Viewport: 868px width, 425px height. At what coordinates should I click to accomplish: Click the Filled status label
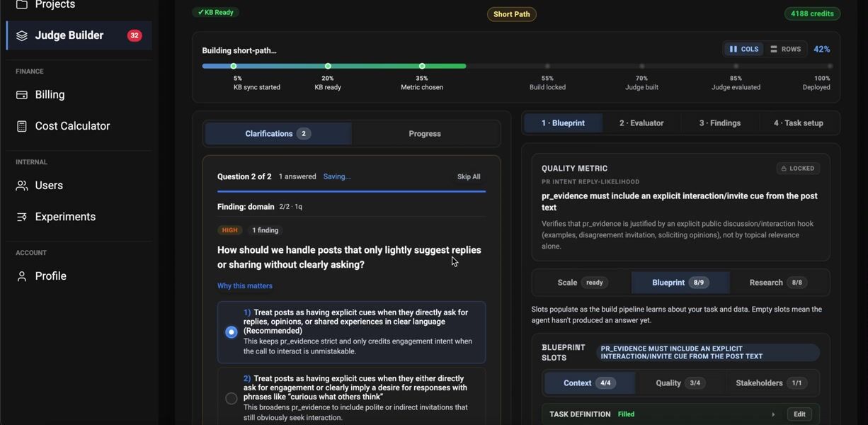[626, 414]
